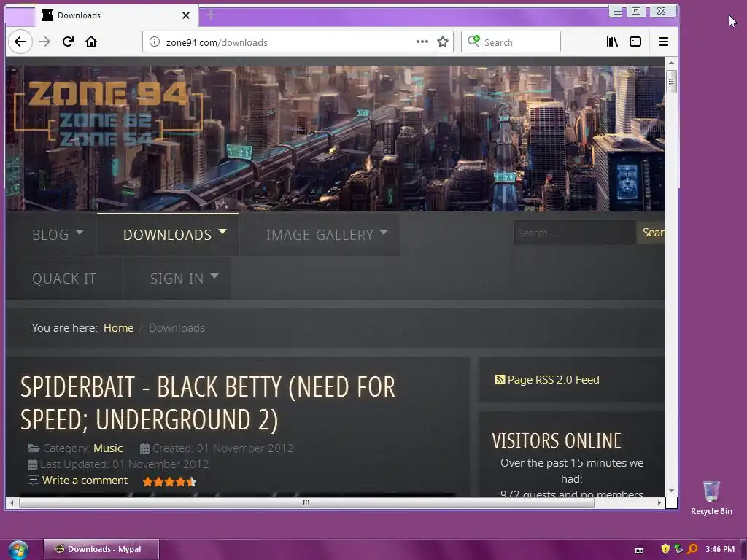Expand the Sign In dropdown arrow
747x560 pixels.
point(214,276)
